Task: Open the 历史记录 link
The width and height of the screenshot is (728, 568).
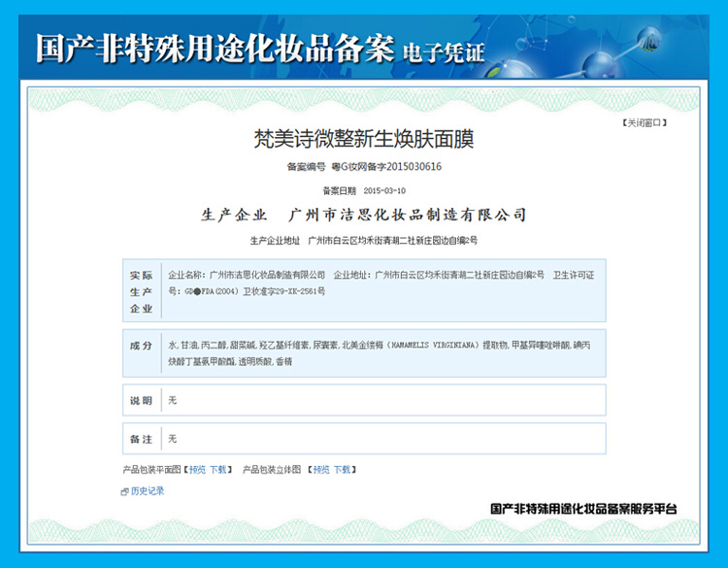Action: click(148, 491)
